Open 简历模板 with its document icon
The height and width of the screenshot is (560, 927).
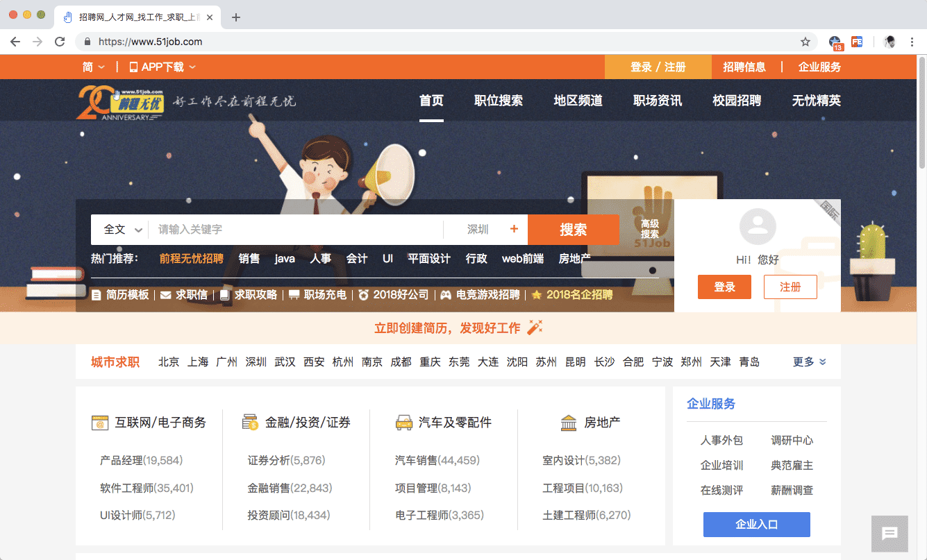(x=120, y=295)
